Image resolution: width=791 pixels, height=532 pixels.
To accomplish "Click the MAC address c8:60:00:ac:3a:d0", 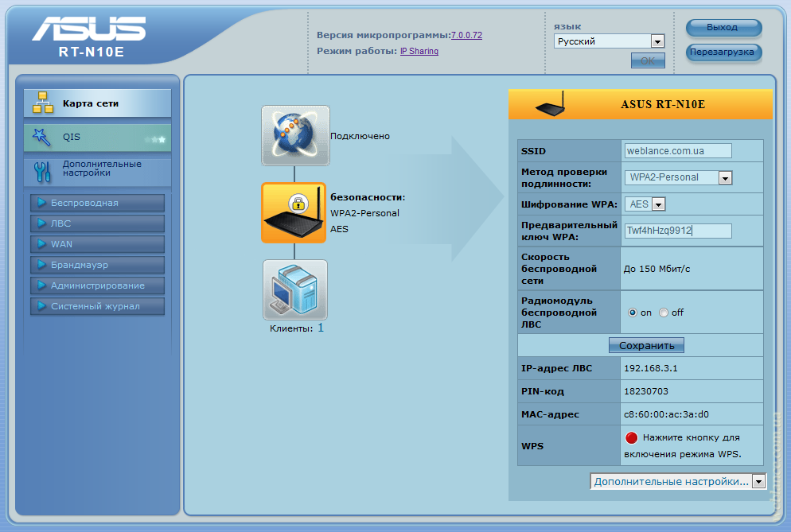I will [666, 414].
